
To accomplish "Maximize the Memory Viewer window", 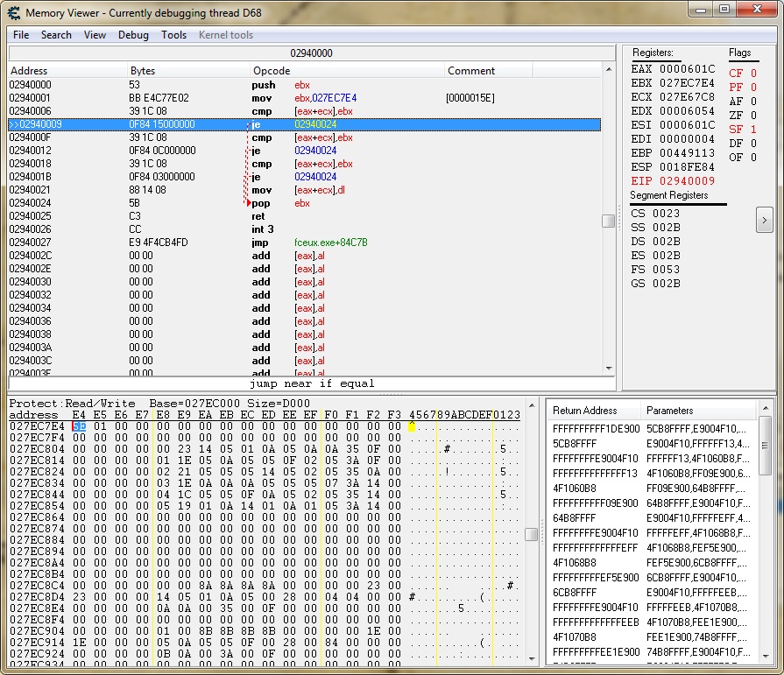I will point(724,10).
